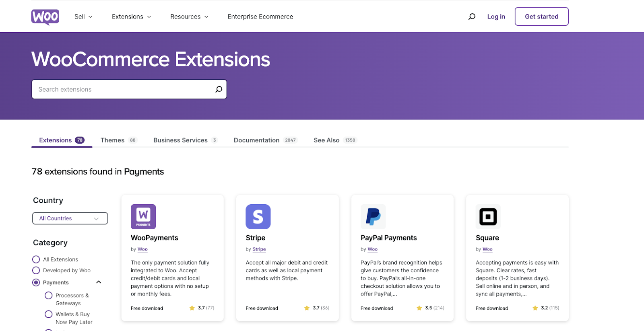This screenshot has width=644, height=331.
Task: Open the All Countries dropdown
Action: point(70,218)
